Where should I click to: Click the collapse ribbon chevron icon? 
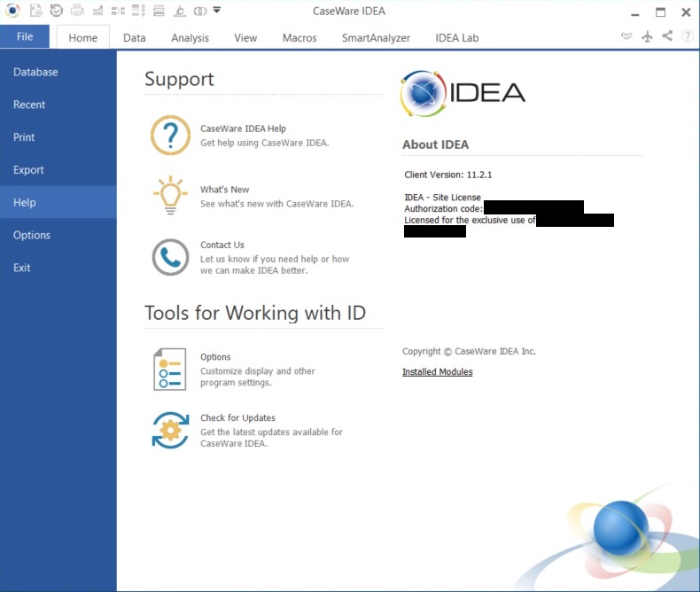(626, 36)
